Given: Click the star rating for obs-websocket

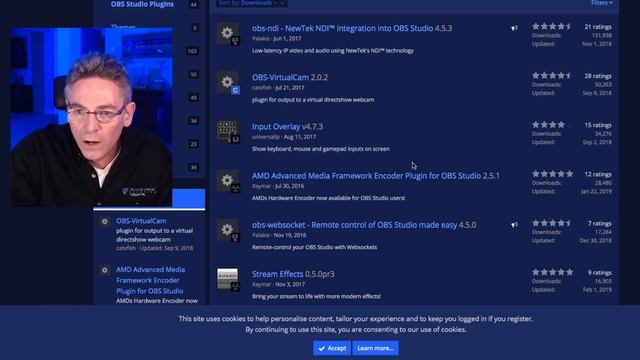Looking at the screenshot, I should click(552, 223).
